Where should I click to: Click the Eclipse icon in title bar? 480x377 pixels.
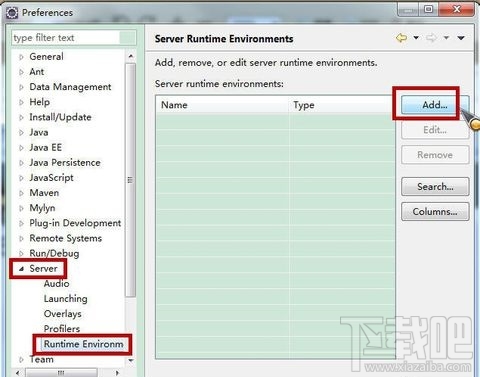click(x=12, y=13)
